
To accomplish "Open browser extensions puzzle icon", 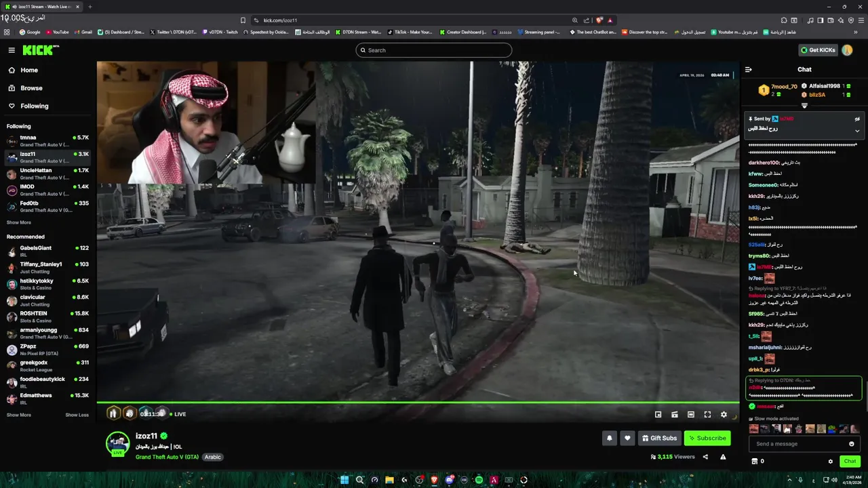I will click(784, 20).
